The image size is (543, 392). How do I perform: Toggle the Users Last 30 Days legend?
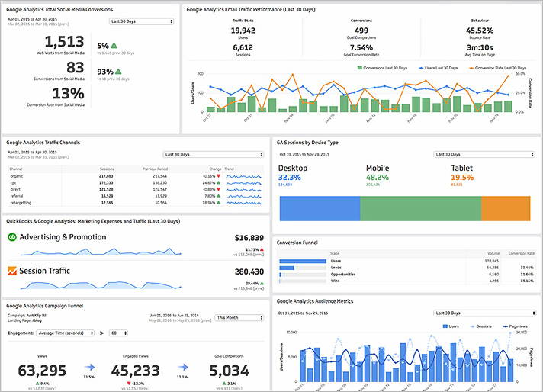pos(438,68)
